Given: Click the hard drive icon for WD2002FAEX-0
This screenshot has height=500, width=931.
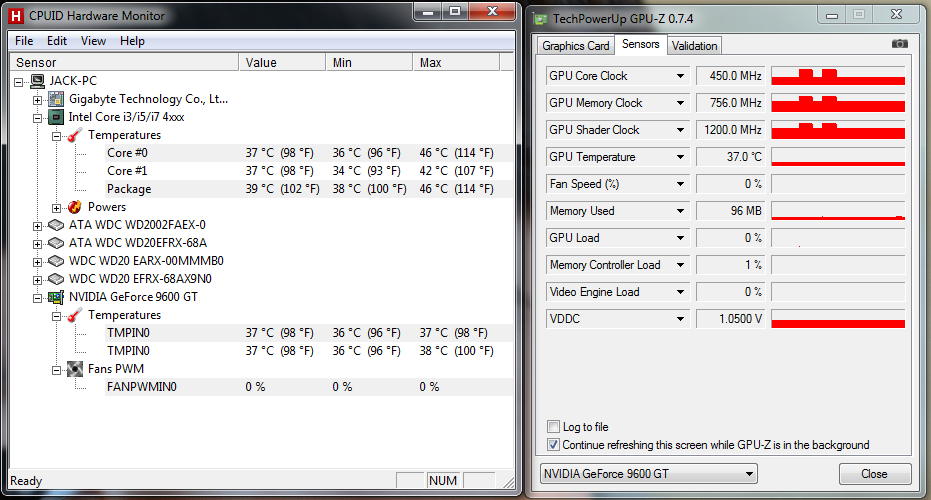Looking at the screenshot, I should pos(56,225).
